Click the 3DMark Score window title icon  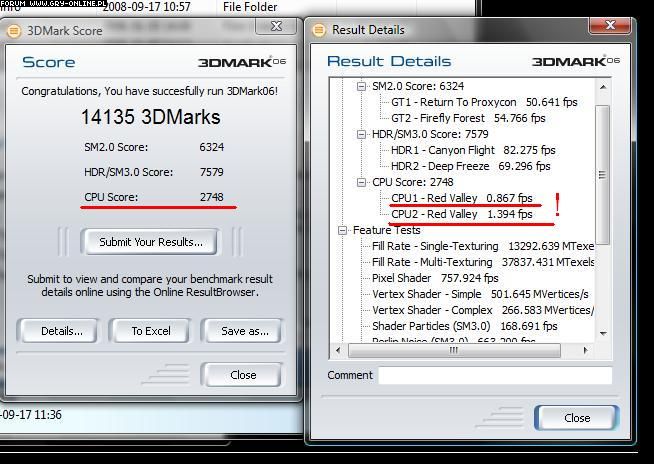point(14,31)
